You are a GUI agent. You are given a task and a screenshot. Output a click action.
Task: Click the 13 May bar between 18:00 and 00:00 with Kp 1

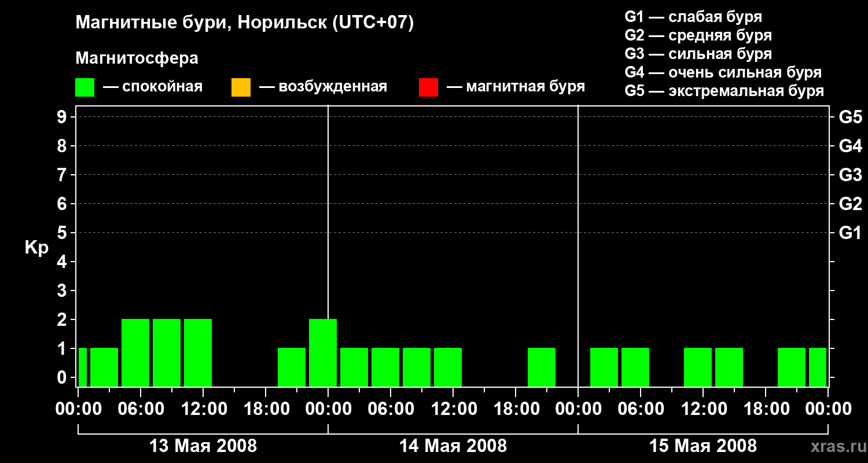pyautogui.click(x=292, y=367)
